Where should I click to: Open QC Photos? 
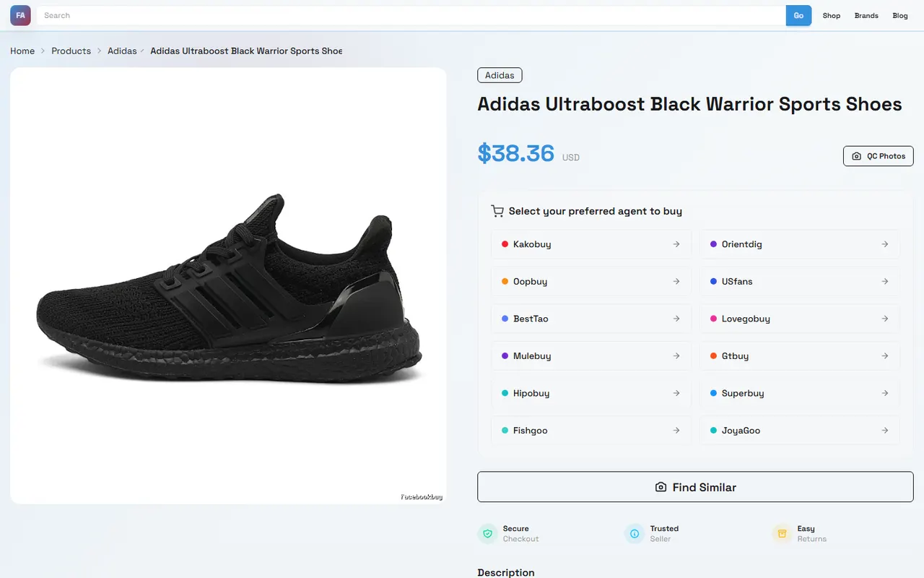[879, 156]
